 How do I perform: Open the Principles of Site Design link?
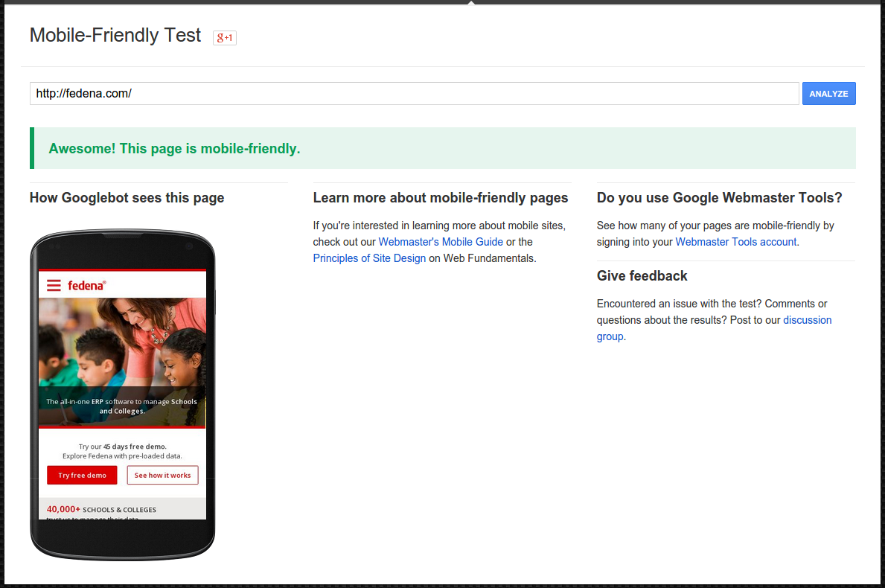click(x=369, y=258)
